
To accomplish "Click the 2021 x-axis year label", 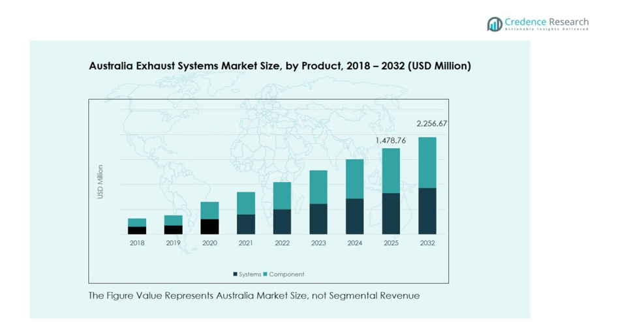I will point(246,243).
